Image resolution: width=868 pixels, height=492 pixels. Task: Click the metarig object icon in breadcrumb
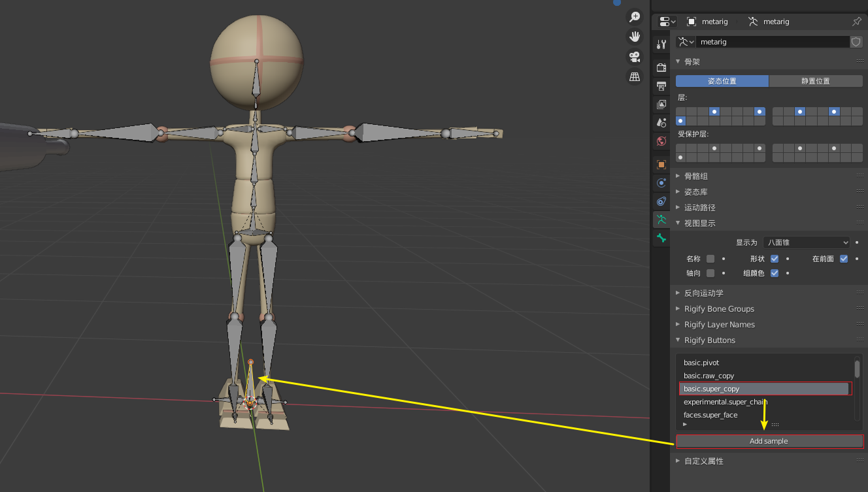tap(691, 22)
